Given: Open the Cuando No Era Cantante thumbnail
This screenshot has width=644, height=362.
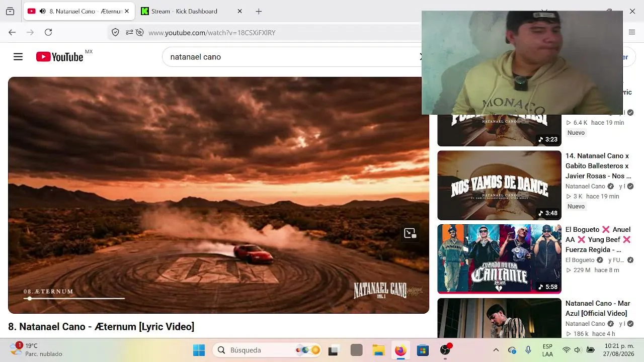Looking at the screenshot, I should pos(499,259).
